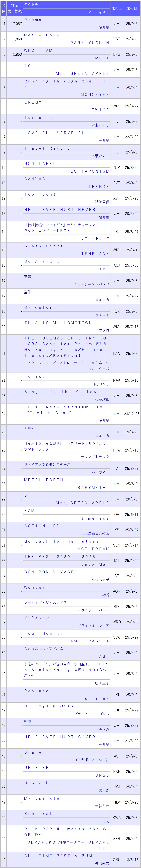Select artist TENBLANK

coord(95,254)
